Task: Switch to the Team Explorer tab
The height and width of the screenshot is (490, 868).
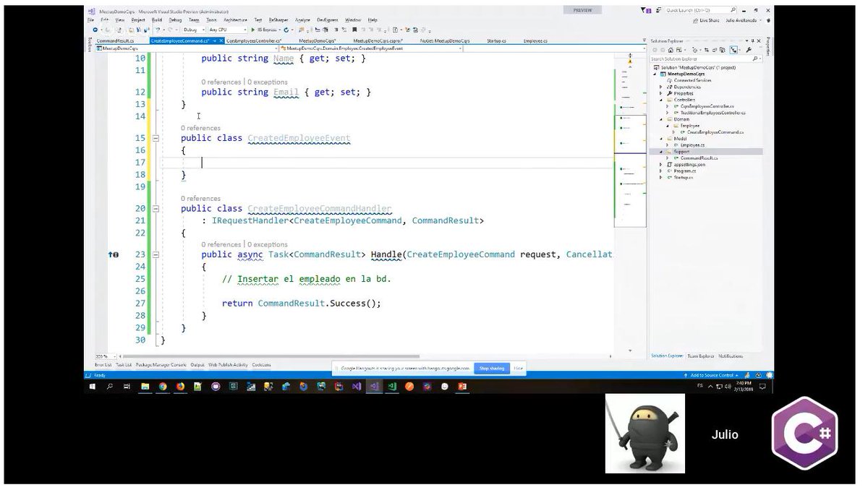Action: pyautogui.click(x=701, y=356)
